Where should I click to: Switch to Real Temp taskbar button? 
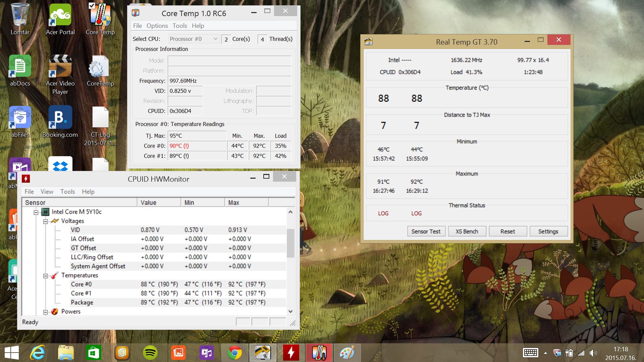pos(263,353)
